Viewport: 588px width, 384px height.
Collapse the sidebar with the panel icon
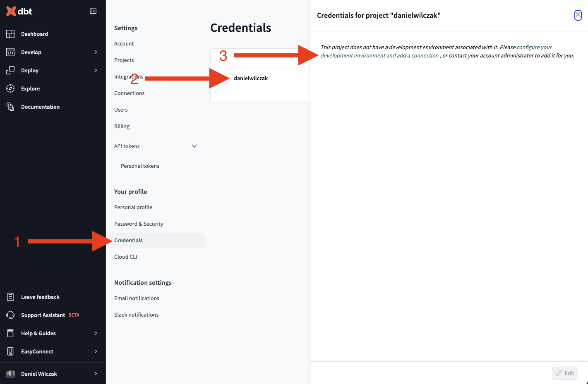tap(93, 11)
